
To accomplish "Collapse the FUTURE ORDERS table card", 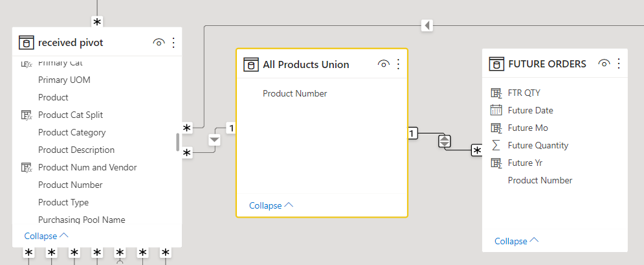I will [516, 241].
